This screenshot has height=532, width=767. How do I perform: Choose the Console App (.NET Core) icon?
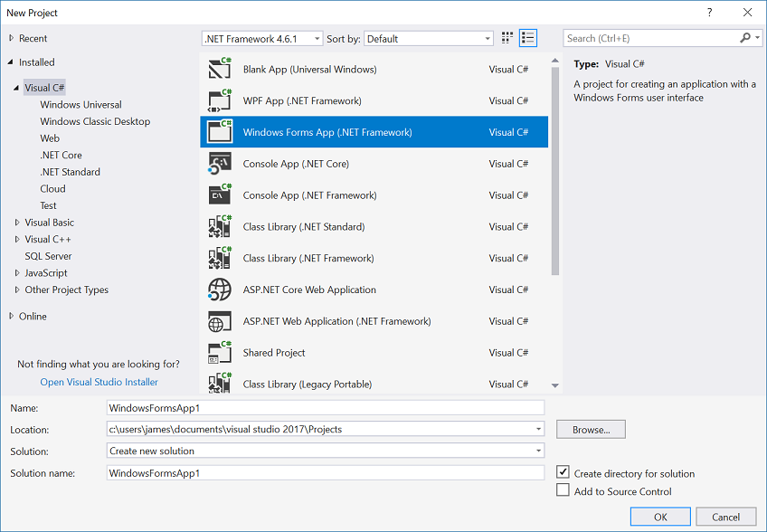pos(220,164)
